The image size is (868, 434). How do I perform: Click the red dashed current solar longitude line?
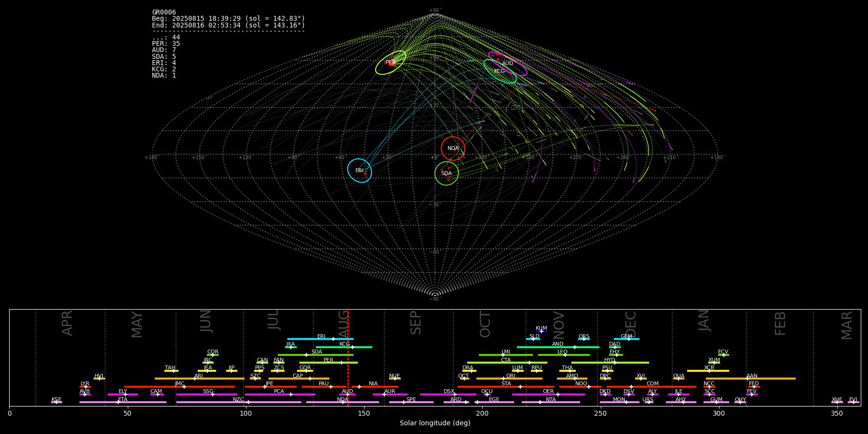point(348,357)
